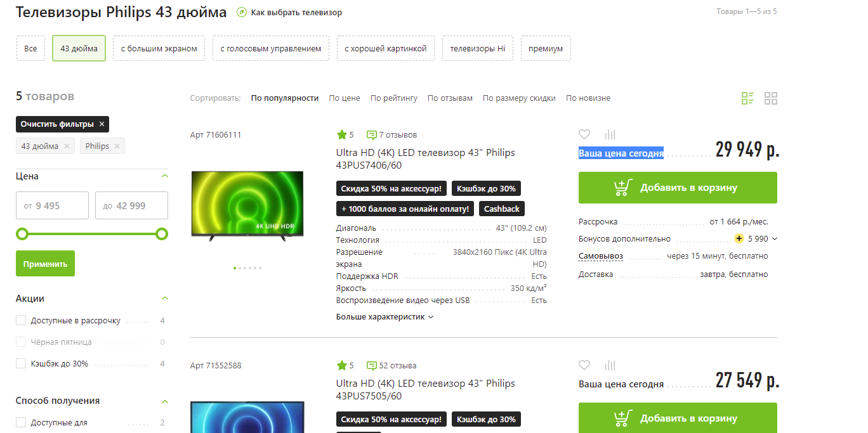Add 43PUS7406 TV to favorites heart
The width and height of the screenshot is (868, 433).
coord(584,134)
